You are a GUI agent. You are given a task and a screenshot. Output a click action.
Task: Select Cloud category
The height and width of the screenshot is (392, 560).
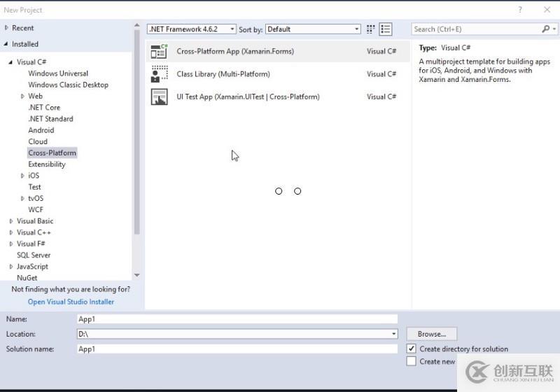(x=38, y=141)
